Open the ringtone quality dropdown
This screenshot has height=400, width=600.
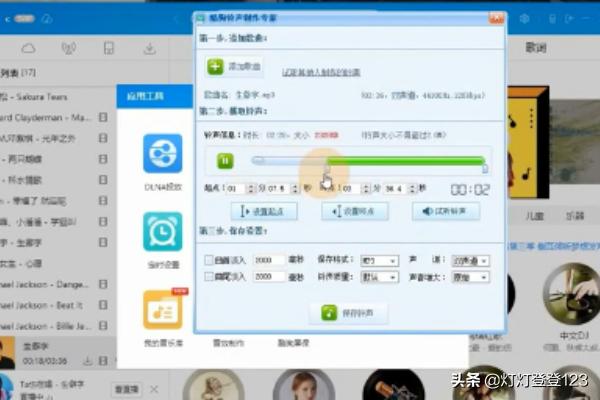[x=380, y=277]
